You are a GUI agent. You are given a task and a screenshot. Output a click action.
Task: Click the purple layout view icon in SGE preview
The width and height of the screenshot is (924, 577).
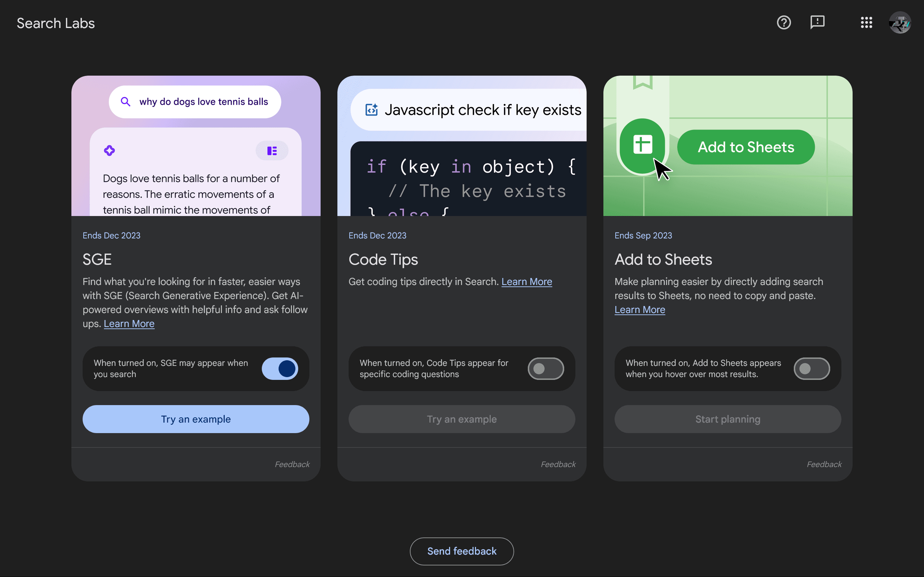tap(272, 151)
